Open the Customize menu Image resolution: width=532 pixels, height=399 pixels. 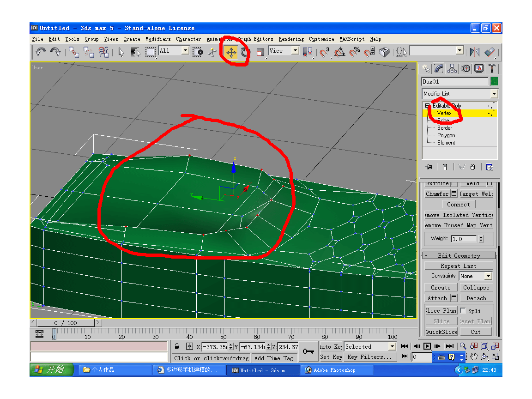(x=321, y=39)
